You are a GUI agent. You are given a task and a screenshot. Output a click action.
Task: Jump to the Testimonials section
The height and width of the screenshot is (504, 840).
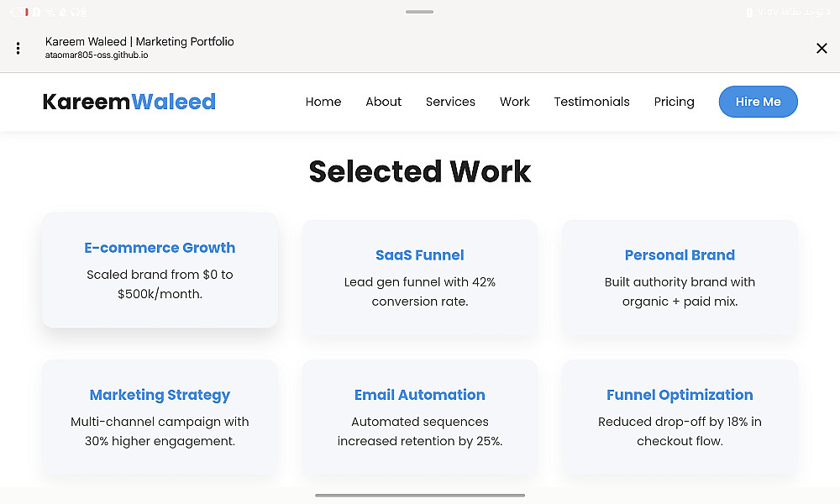point(591,102)
